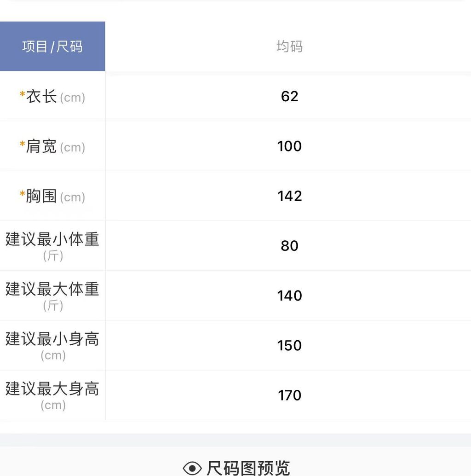Screen dimensions: 471x476
Task: Click the 衣长 row label
Action: [42, 97]
